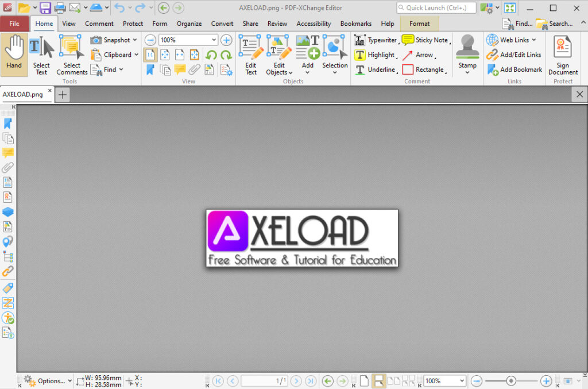Toggle full screen mode icon
The height and width of the screenshot is (389, 588).
(x=510, y=7)
